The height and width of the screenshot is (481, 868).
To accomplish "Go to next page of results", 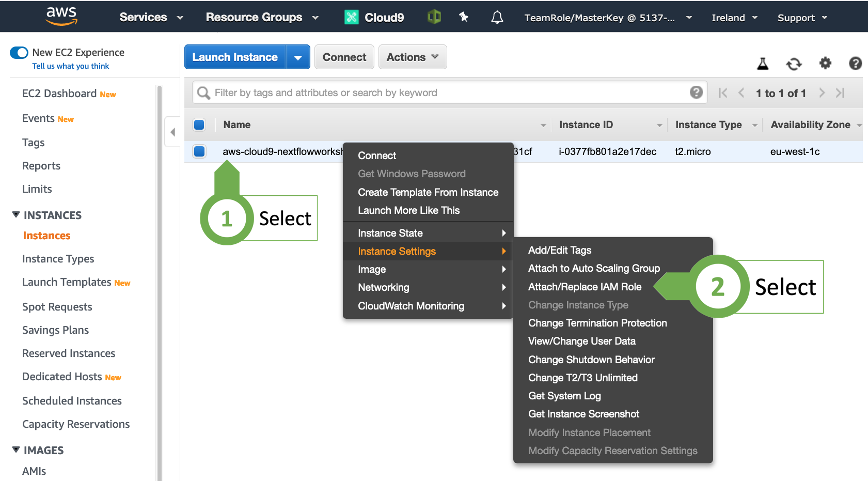I will (822, 93).
